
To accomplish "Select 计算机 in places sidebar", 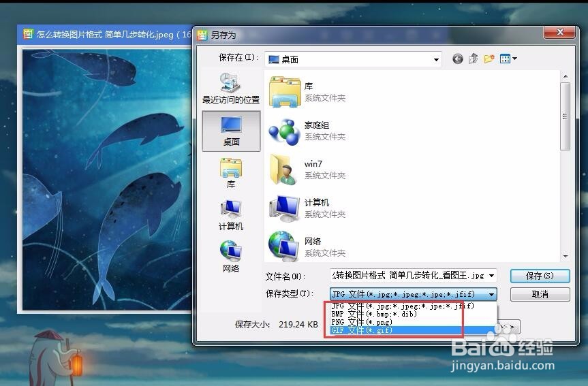I will click(x=231, y=215).
